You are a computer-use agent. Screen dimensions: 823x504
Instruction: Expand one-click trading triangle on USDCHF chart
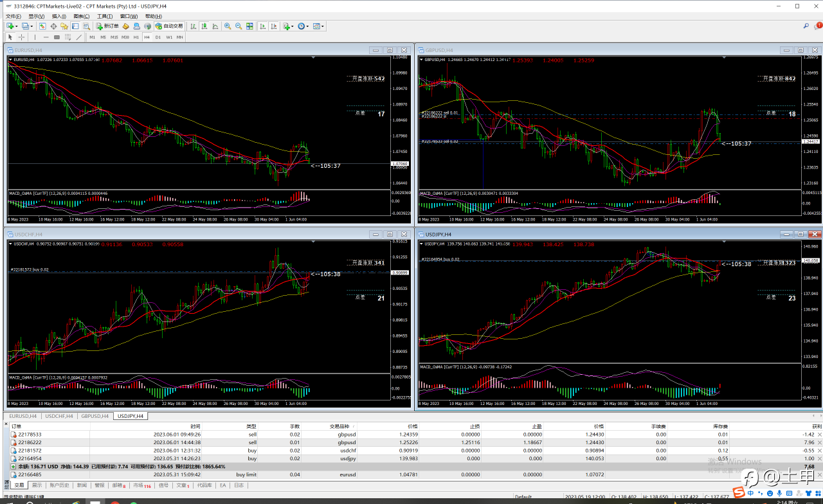10,244
